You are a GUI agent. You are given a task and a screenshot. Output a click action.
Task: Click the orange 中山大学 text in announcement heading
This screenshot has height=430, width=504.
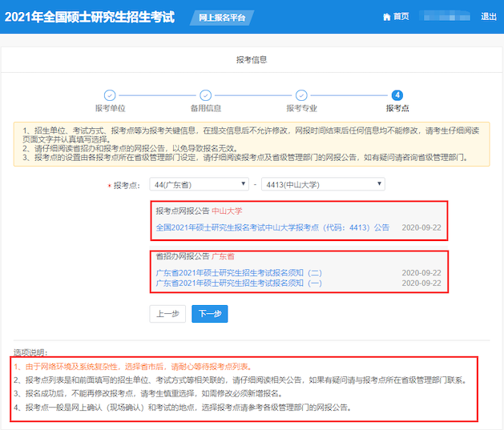227,211
